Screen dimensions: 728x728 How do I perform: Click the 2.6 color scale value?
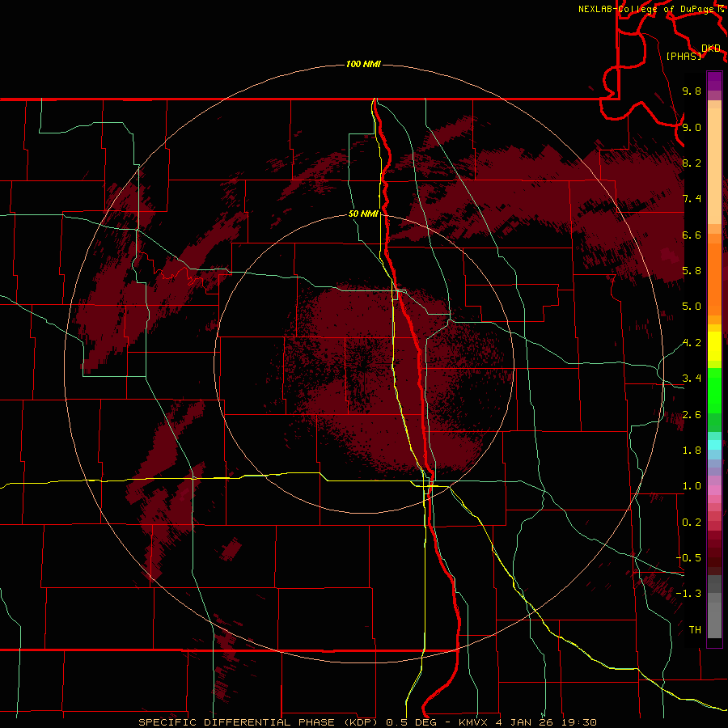pyautogui.click(x=692, y=415)
